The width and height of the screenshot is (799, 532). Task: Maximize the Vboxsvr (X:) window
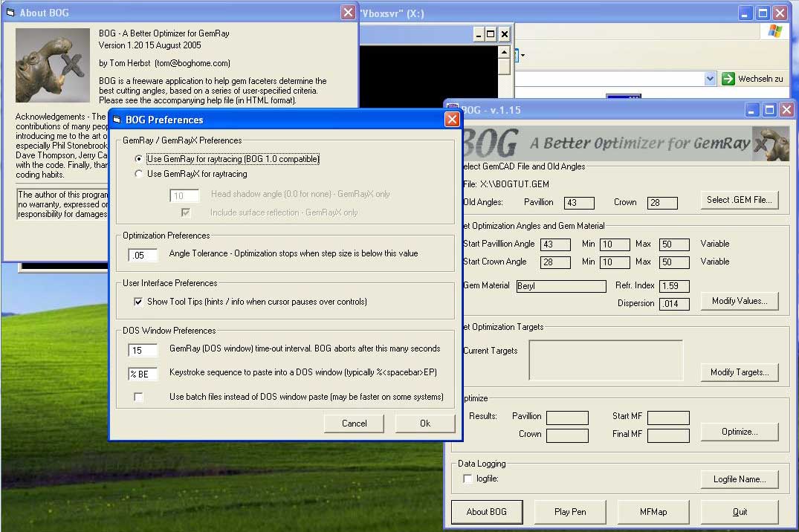(x=763, y=13)
